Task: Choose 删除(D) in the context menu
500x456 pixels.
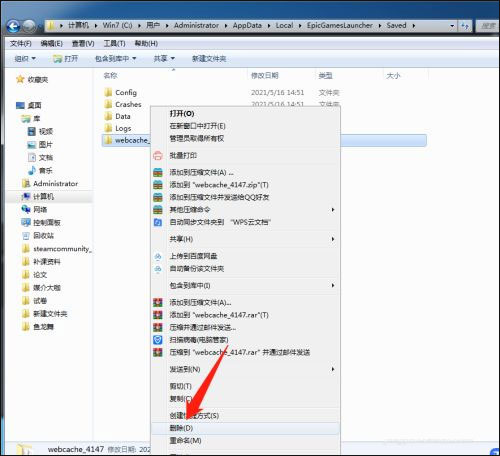Action: pyautogui.click(x=246, y=428)
